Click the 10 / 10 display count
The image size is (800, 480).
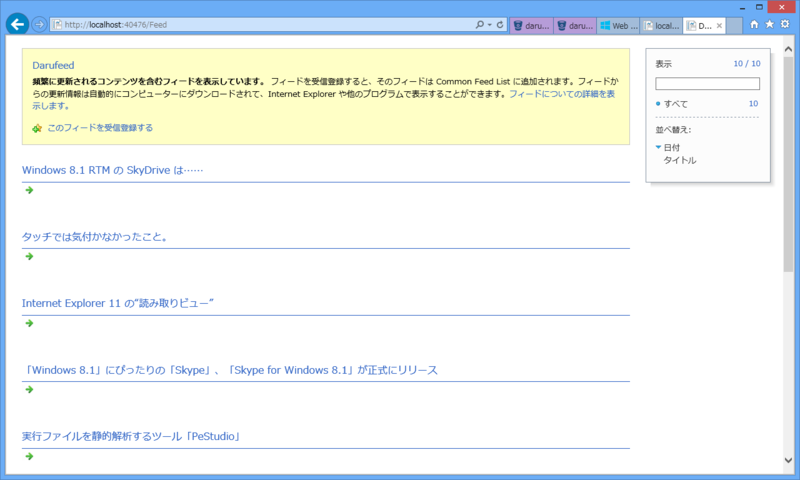747,63
